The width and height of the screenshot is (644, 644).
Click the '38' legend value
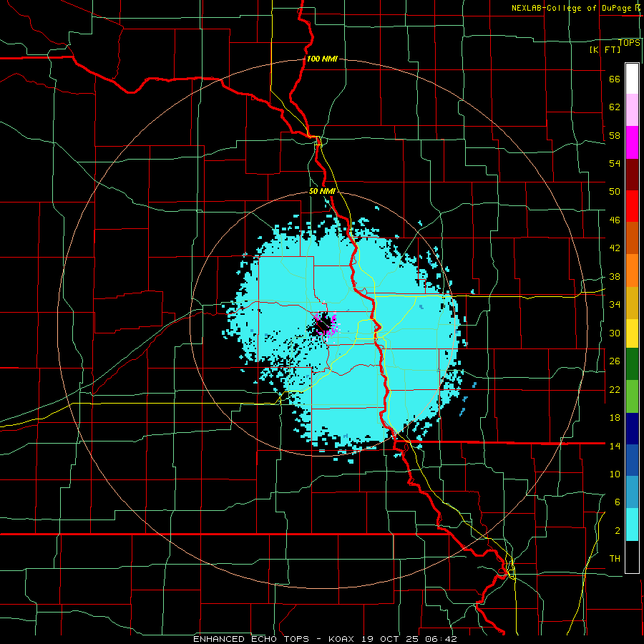click(x=615, y=277)
